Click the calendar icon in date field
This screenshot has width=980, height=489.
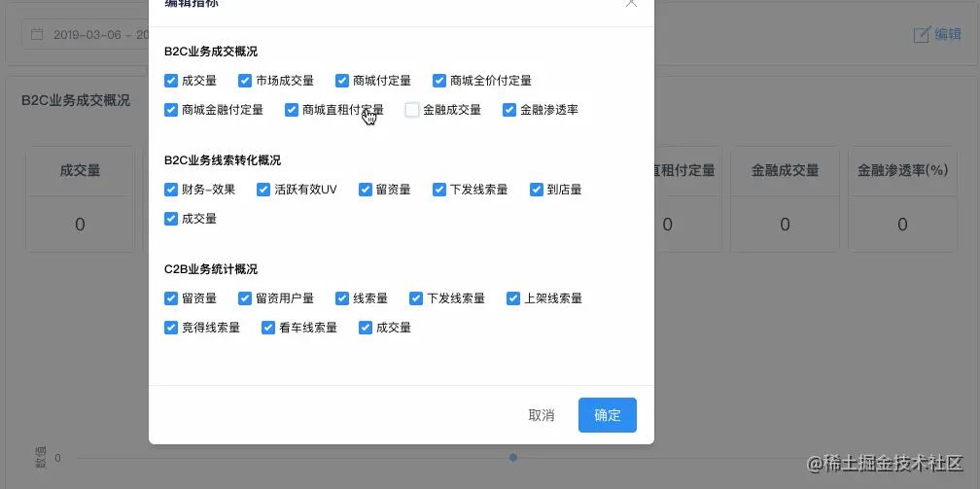tap(37, 34)
